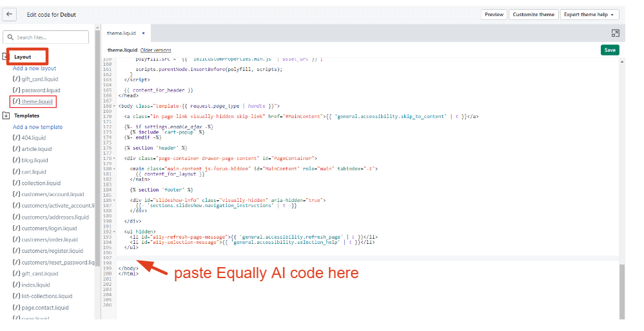Viewport: 644px width, 331px height.
Task: Collapse the Layout folder
Action: pos(6,57)
